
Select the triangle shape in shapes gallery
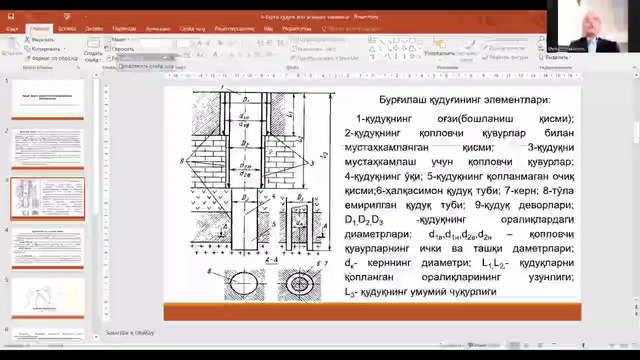coord(372,49)
